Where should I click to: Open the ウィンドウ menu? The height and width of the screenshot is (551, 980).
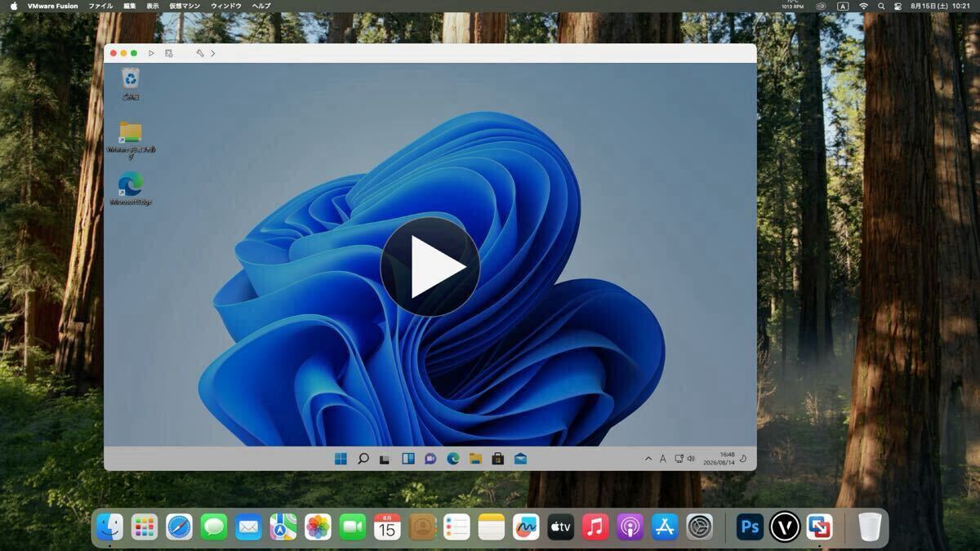[x=226, y=6]
